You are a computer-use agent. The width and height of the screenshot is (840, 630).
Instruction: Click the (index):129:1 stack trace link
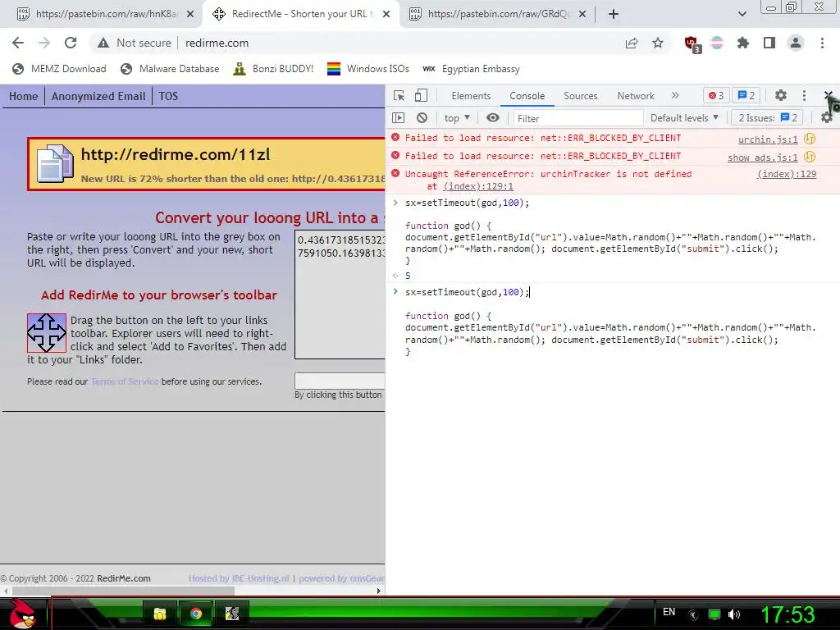click(478, 186)
